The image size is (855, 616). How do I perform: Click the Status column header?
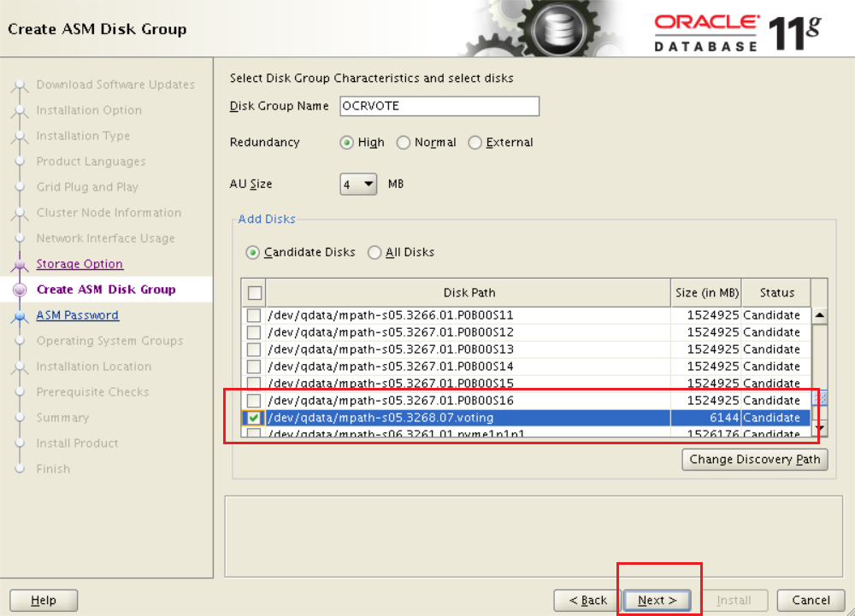[x=776, y=293]
